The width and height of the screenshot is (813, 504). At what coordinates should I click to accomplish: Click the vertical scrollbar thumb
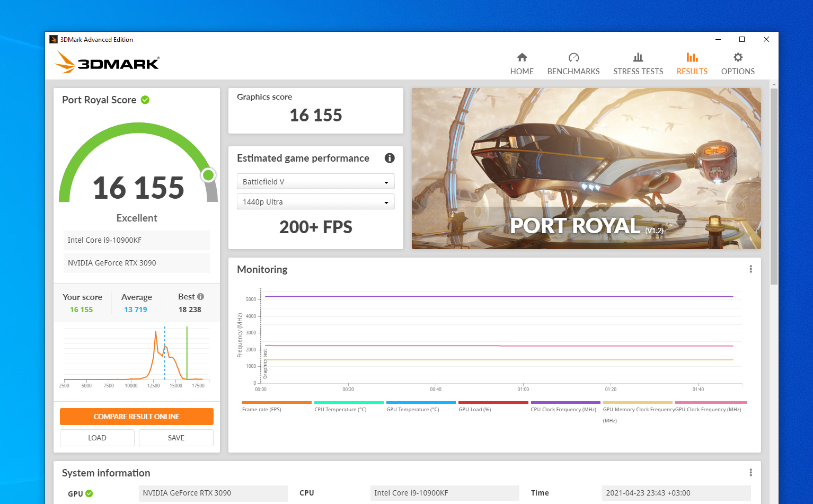[774, 187]
